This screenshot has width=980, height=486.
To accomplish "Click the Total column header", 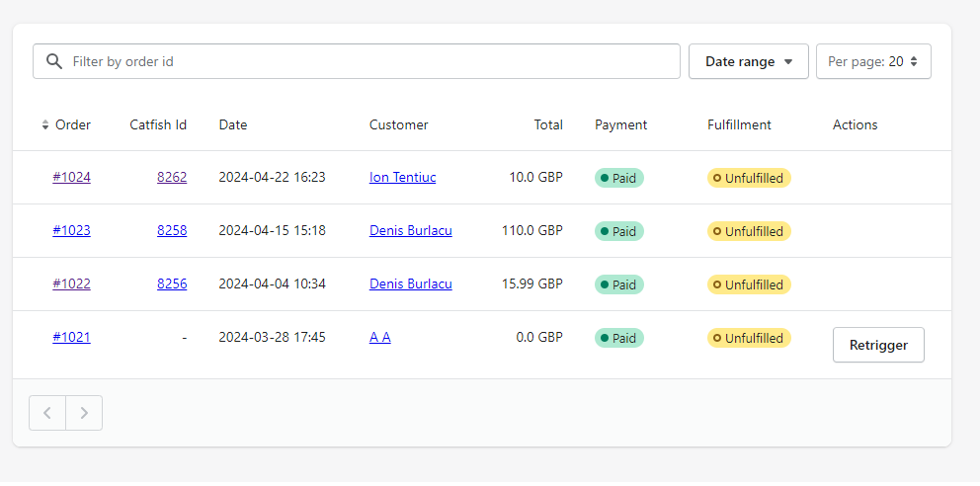I will [x=548, y=124].
